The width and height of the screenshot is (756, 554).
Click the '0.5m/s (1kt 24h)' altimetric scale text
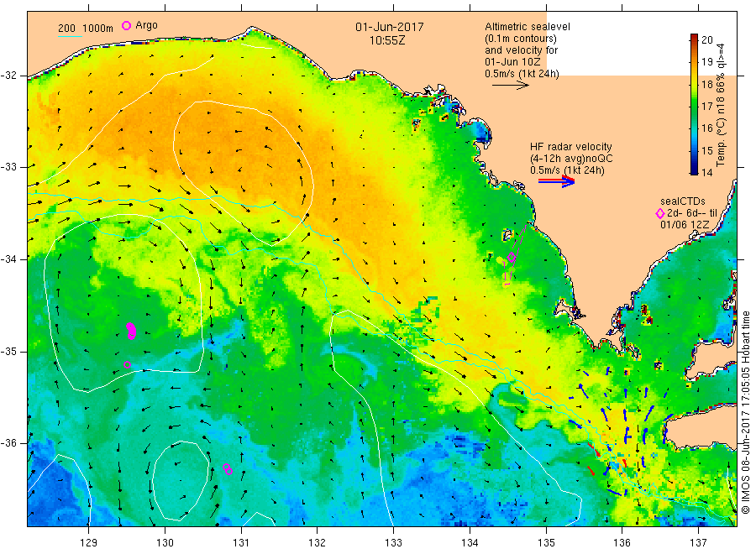point(522,74)
